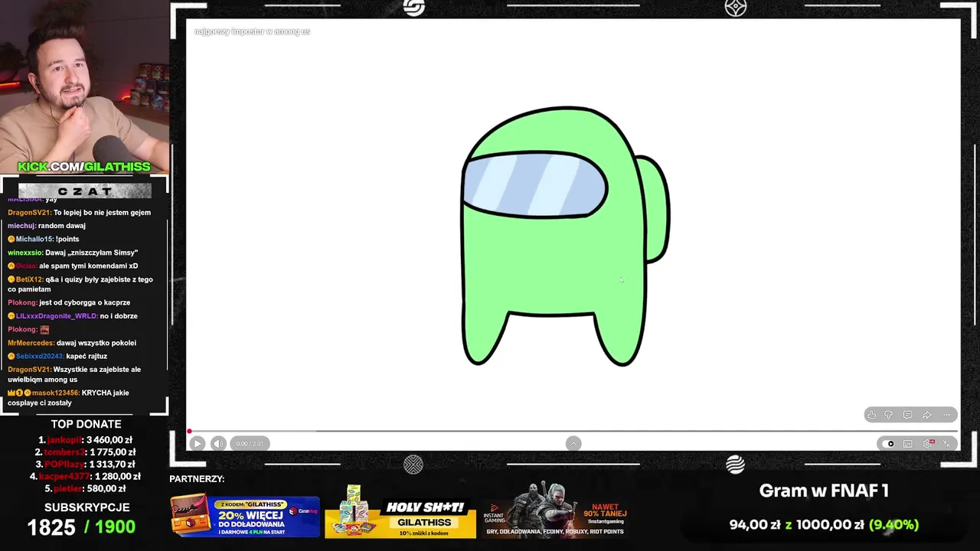Click username miechuj in chat

pos(22,226)
